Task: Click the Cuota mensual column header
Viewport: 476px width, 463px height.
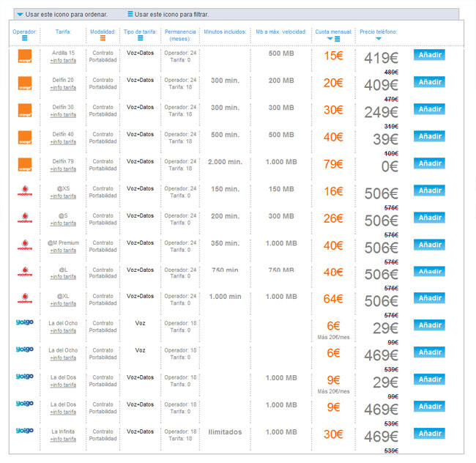Action: (x=333, y=32)
